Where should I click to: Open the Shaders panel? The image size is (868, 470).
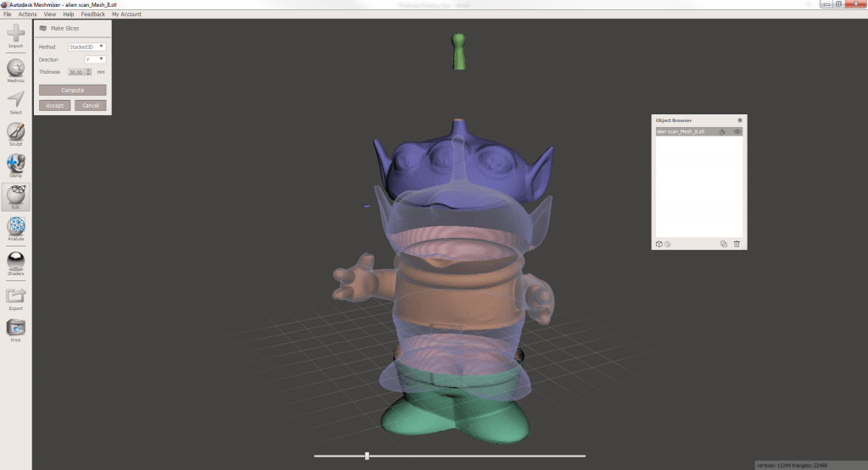(x=15, y=263)
